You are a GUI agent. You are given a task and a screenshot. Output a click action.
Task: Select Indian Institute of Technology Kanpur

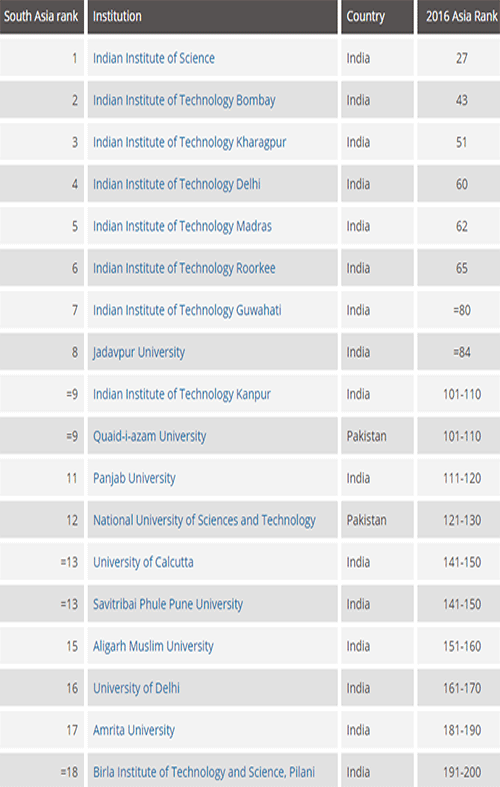182,395
